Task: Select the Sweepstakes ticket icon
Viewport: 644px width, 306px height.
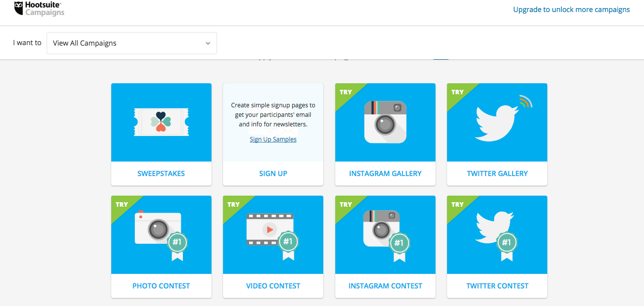Action: click(x=161, y=122)
